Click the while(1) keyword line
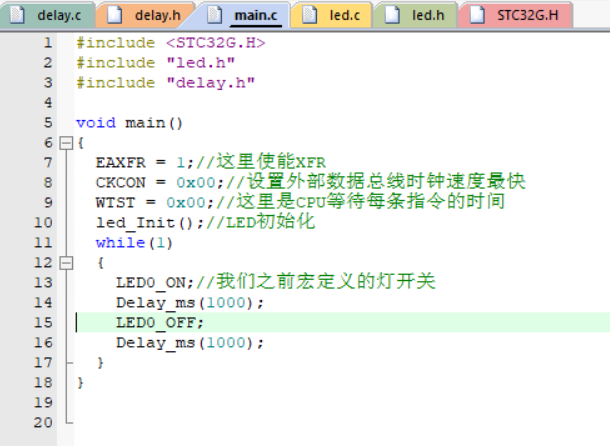This screenshot has height=446, width=610. click(x=134, y=243)
